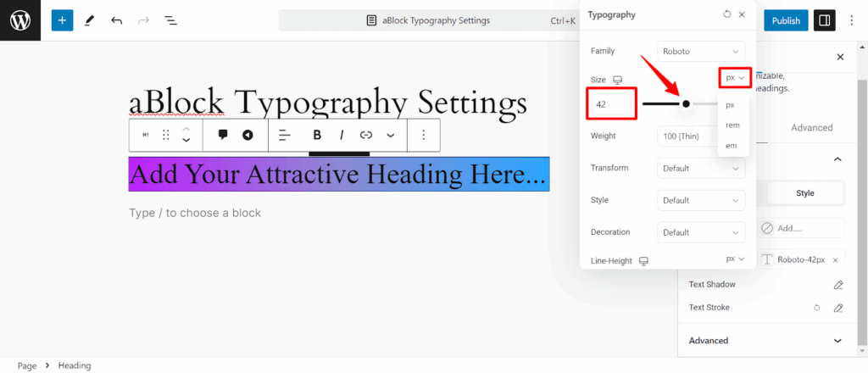Edit the Text Stroke with pencil icon
This screenshot has width=868, height=373.
click(838, 308)
